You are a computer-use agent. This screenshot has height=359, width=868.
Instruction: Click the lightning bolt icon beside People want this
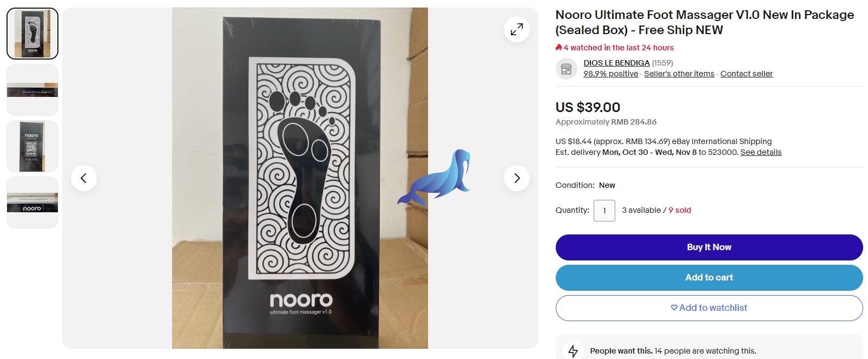point(573,351)
